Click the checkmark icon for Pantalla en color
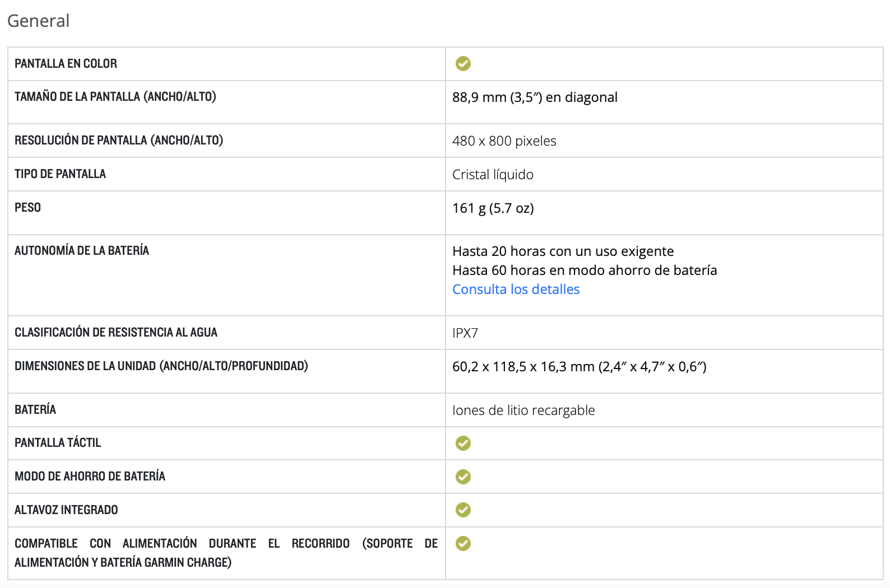 pyautogui.click(x=463, y=64)
